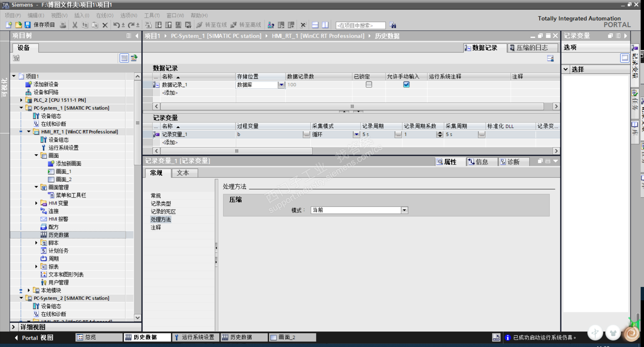Click the start simulation icon
This screenshot has width=644, height=347.
(x=179, y=25)
